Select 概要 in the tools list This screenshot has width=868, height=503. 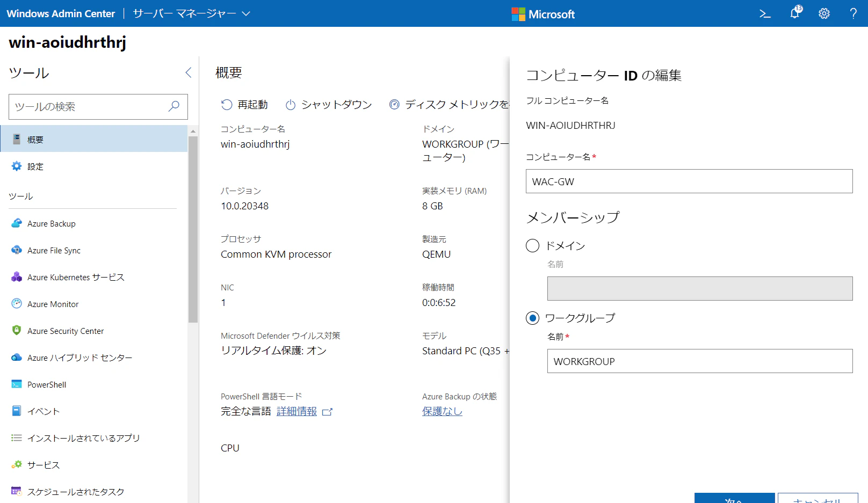click(94, 139)
